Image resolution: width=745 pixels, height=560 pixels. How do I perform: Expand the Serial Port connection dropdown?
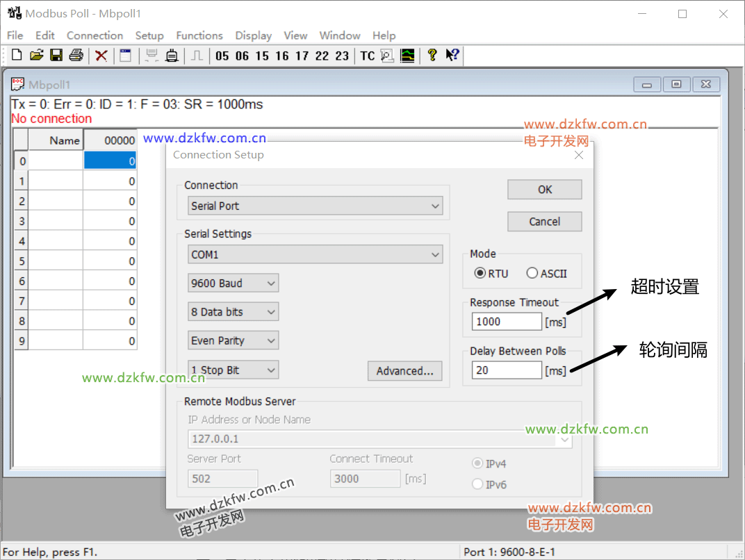click(x=315, y=206)
